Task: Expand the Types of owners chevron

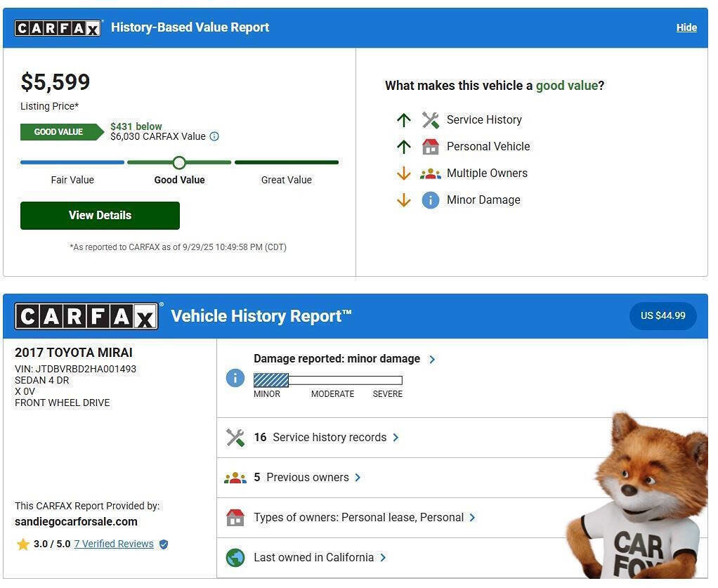Action: pyautogui.click(x=472, y=518)
